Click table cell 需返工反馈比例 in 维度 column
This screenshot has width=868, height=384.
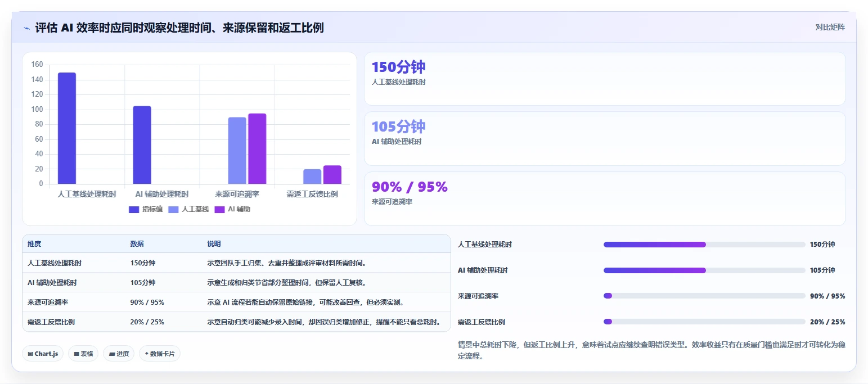tap(51, 322)
